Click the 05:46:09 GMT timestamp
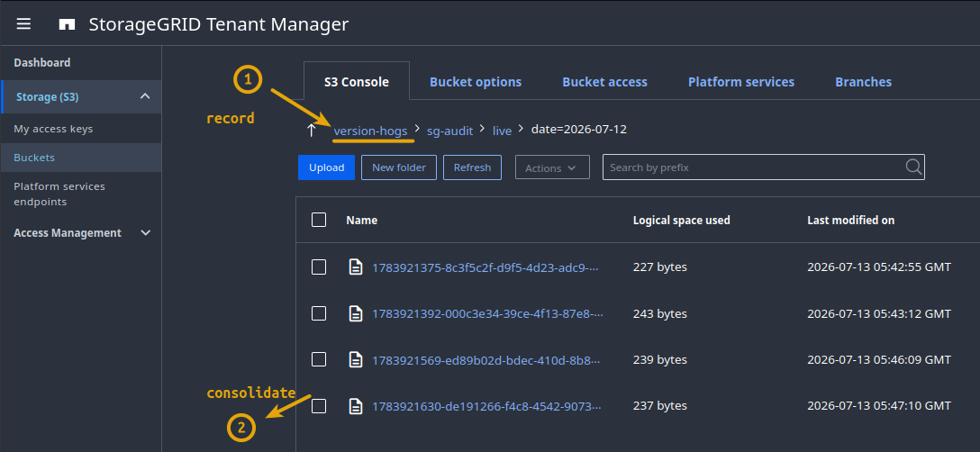This screenshot has height=452, width=980. click(x=879, y=359)
